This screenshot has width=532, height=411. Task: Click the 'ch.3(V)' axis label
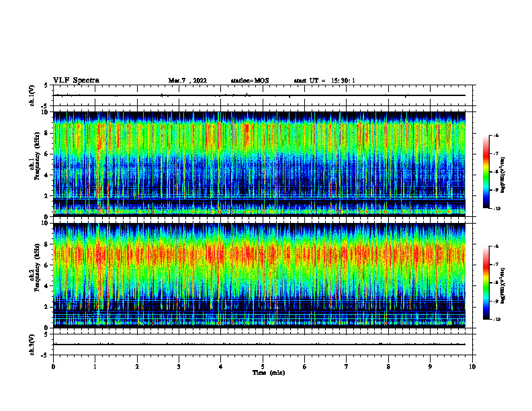(32, 345)
